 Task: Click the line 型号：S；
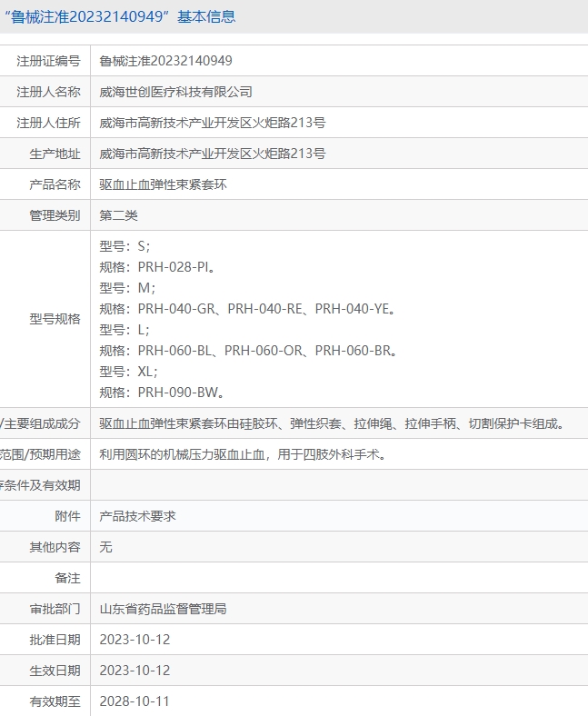125,246
